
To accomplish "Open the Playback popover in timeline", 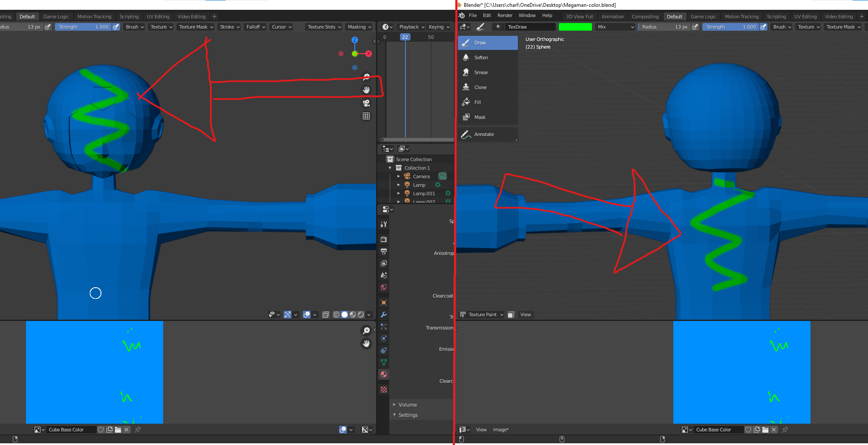I will coord(411,27).
